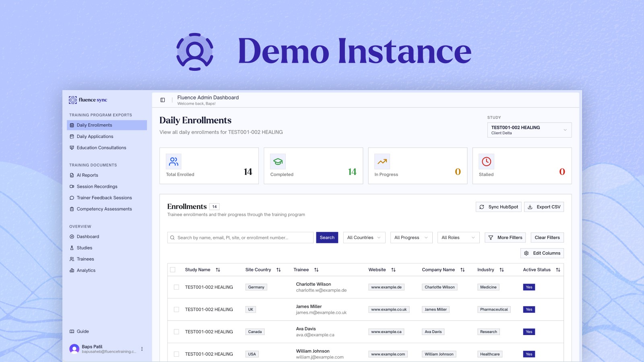
Task: Click the Pharmaceutical industry tag
Action: 494,310
